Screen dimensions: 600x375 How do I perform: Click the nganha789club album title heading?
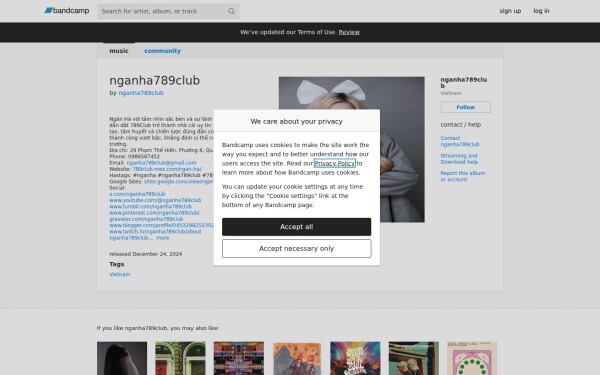pyautogui.click(x=155, y=80)
